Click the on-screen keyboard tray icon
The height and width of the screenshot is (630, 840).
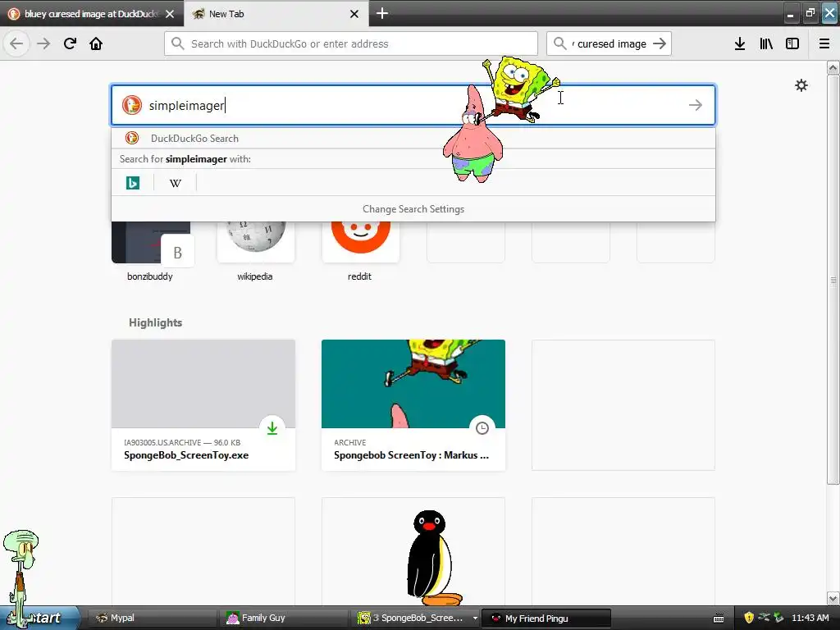[719, 619]
